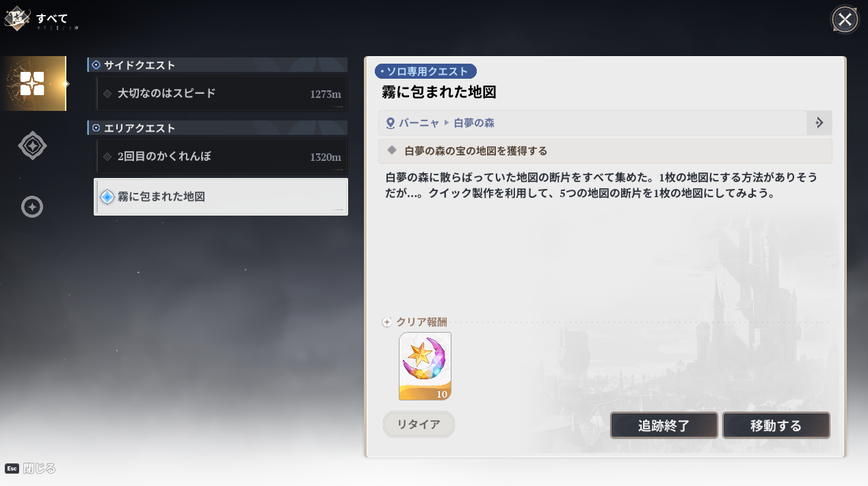868x486 pixels.
Task: Click the location pin icon next to バーニャ
Action: tap(391, 123)
